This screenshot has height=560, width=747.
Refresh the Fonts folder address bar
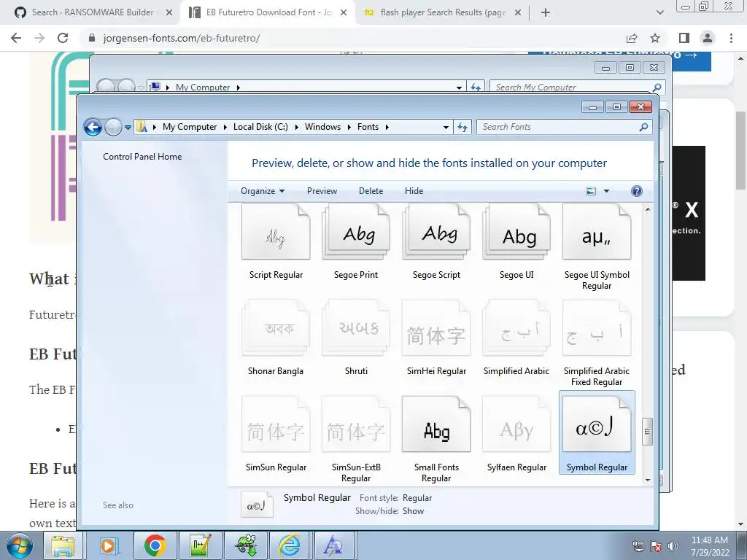point(462,127)
